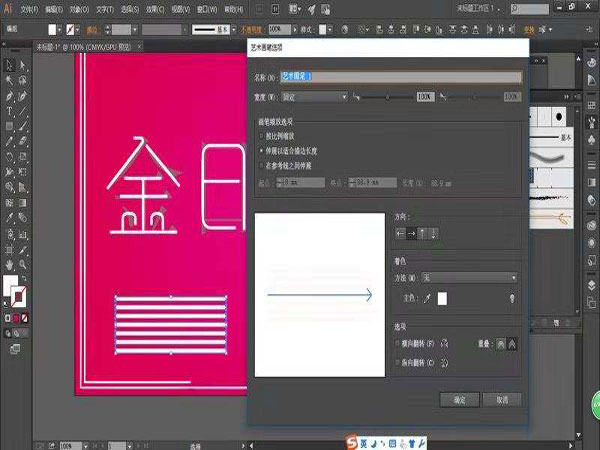This screenshot has height=450, width=600.
Task: Open stroke weight dropdown
Action: 135,29
